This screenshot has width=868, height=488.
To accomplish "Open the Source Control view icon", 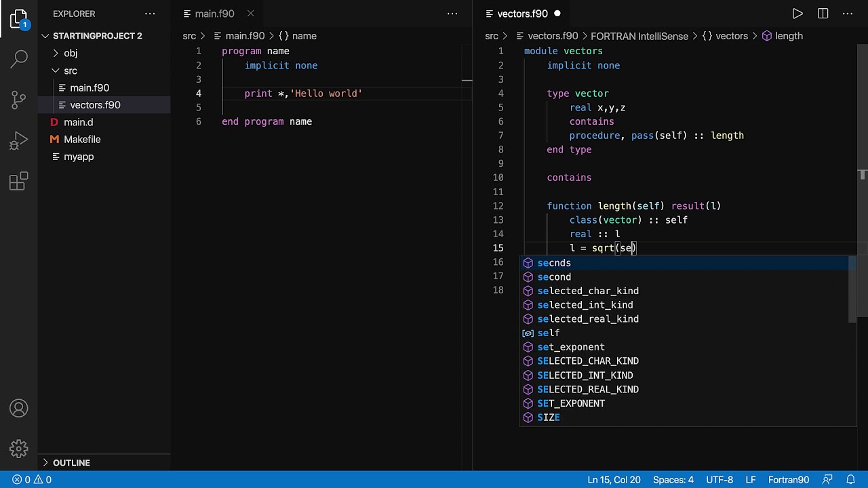I will click(x=19, y=100).
